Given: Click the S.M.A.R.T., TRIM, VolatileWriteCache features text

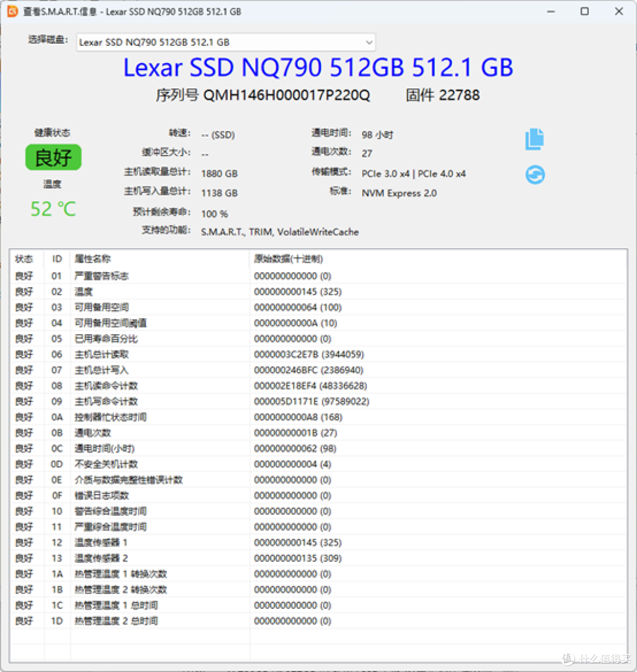Looking at the screenshot, I should click(x=280, y=232).
